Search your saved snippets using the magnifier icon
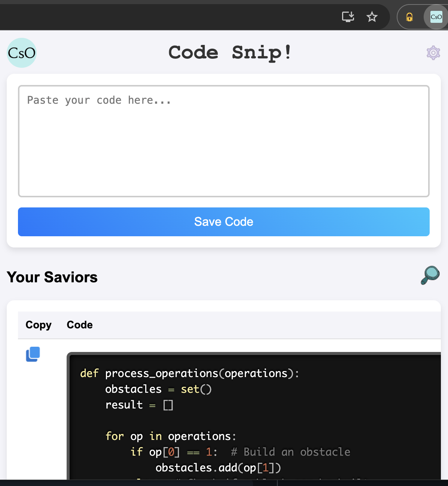448x486 pixels. point(430,276)
